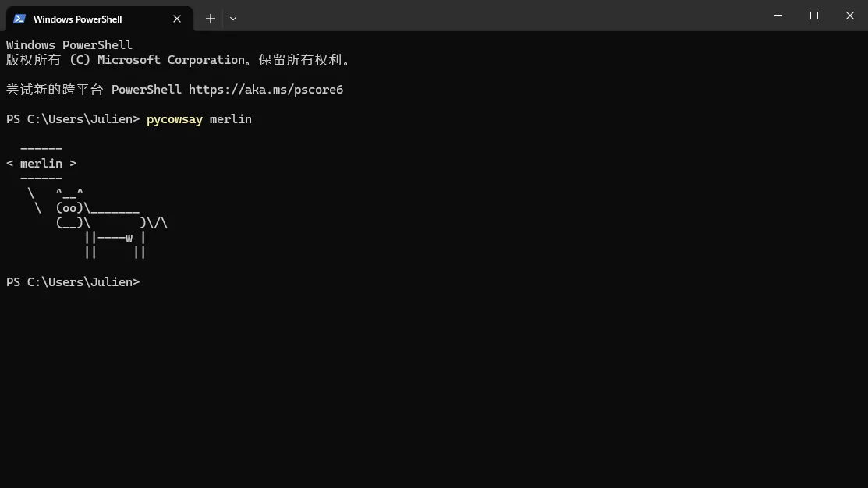Close the Windows PowerShell tab
The width and height of the screenshot is (868, 488).
(177, 19)
